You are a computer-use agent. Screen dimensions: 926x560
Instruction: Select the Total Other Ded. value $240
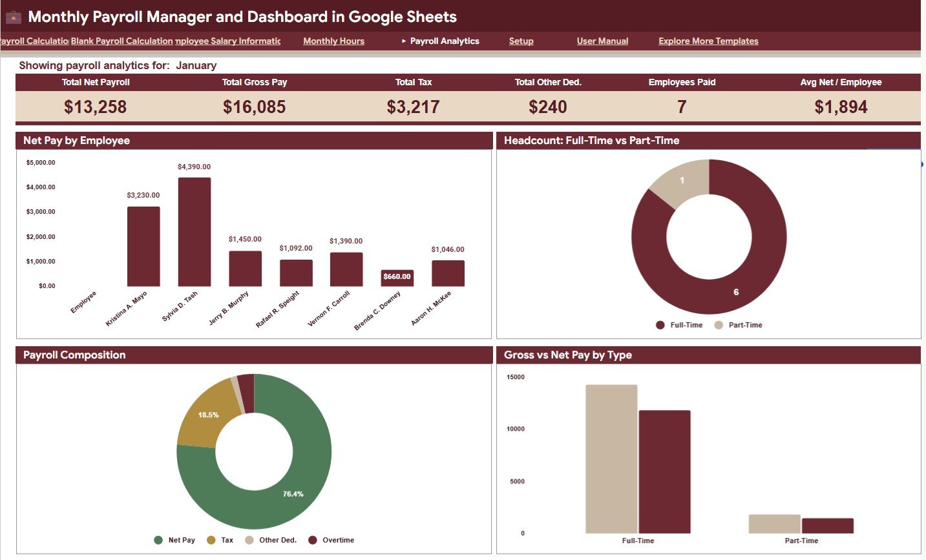pos(548,107)
